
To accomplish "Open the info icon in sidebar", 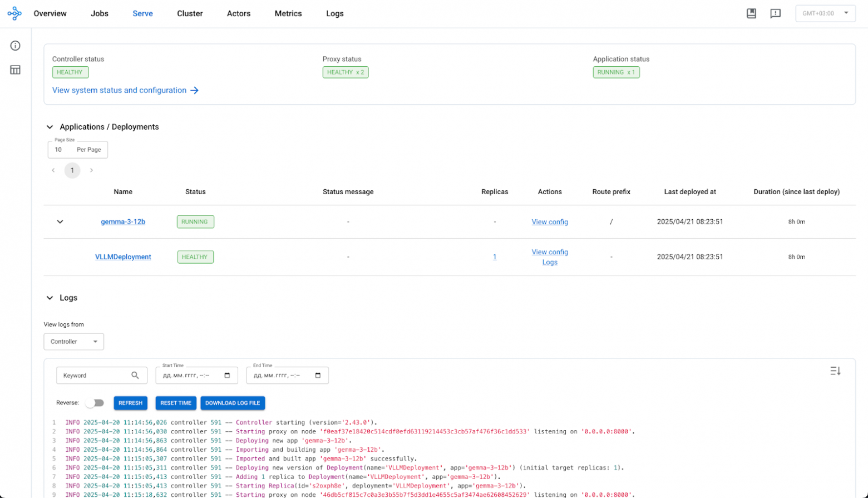I will [15, 46].
